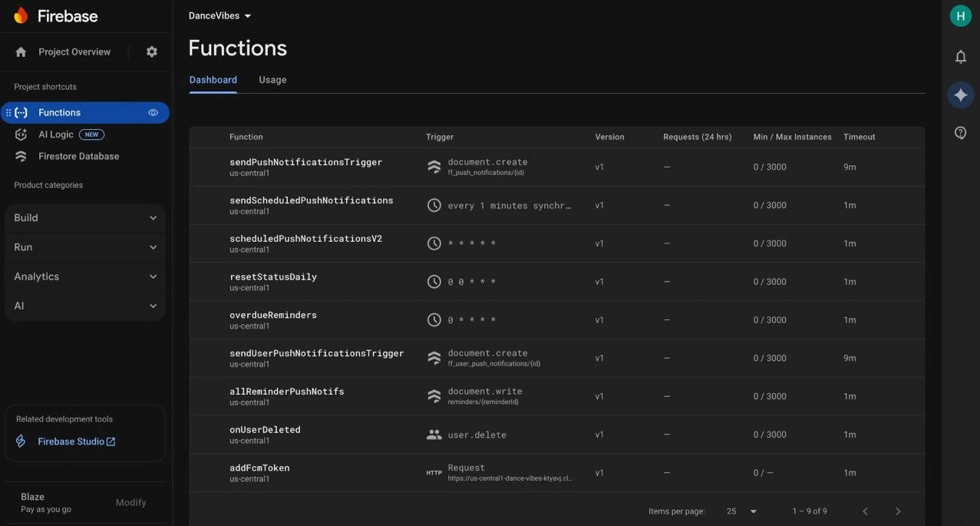The height and width of the screenshot is (526, 980).
Task: Click the Firebase flame logo
Action: [x=21, y=16]
